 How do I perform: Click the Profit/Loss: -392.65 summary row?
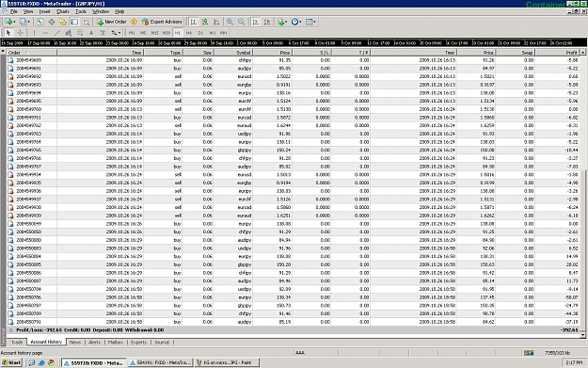tap(293, 330)
